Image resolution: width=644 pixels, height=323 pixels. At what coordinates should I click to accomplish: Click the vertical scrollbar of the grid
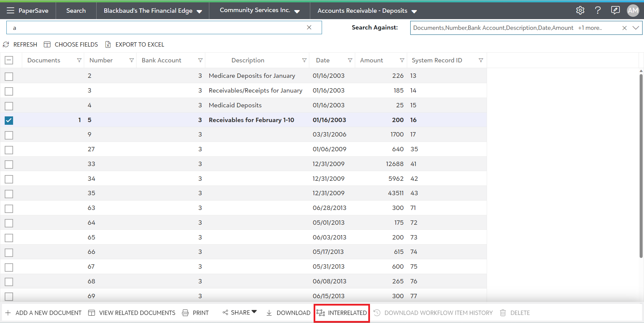point(641,164)
